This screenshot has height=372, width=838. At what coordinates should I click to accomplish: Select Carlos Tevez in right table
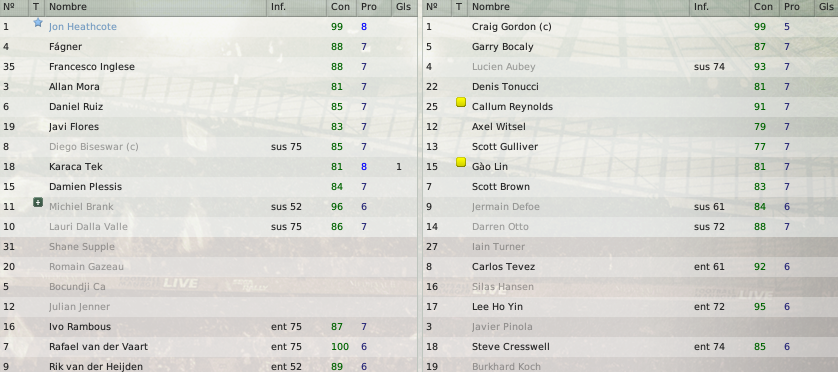[x=631, y=267]
